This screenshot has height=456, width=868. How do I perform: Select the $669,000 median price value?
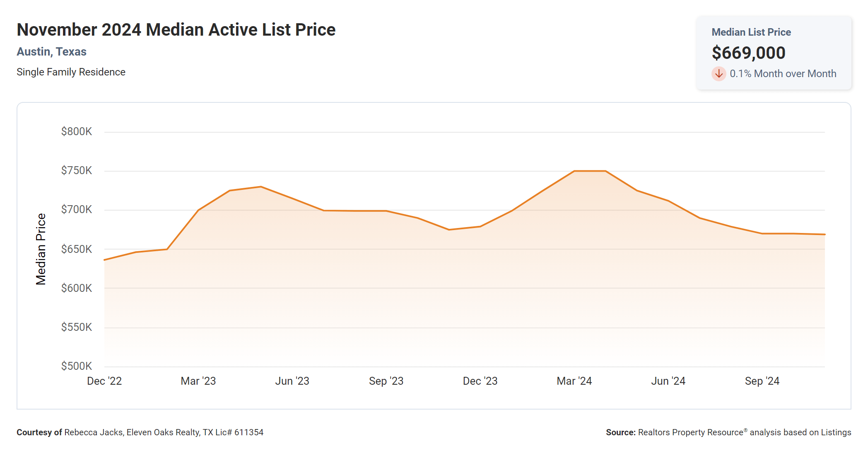748,53
